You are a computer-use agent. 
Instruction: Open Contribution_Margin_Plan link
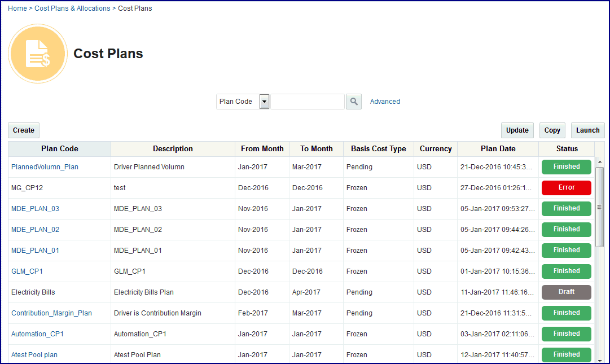(51, 313)
